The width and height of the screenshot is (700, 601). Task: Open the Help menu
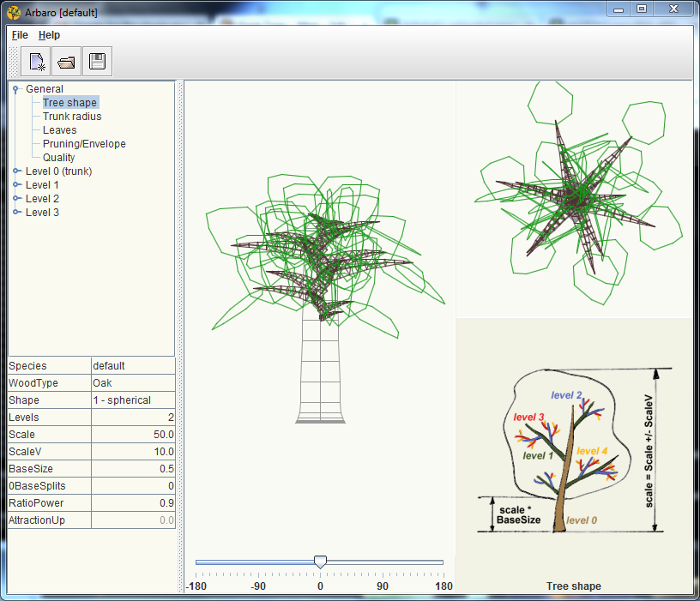tap(49, 35)
